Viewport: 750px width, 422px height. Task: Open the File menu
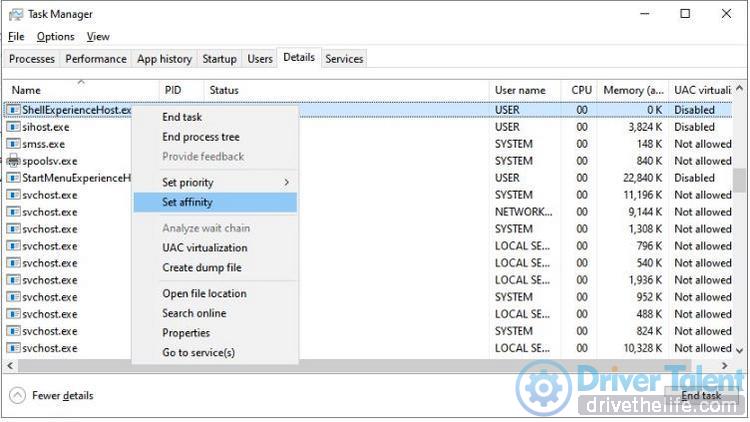coord(15,37)
